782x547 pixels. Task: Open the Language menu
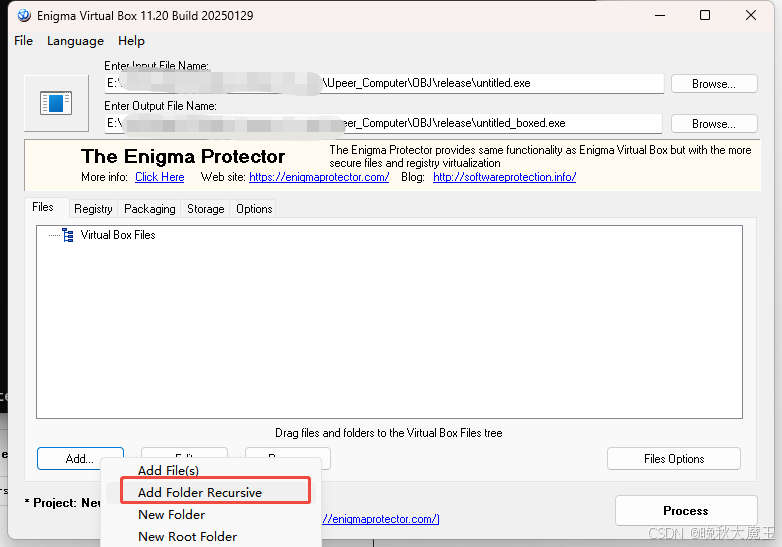click(x=75, y=41)
